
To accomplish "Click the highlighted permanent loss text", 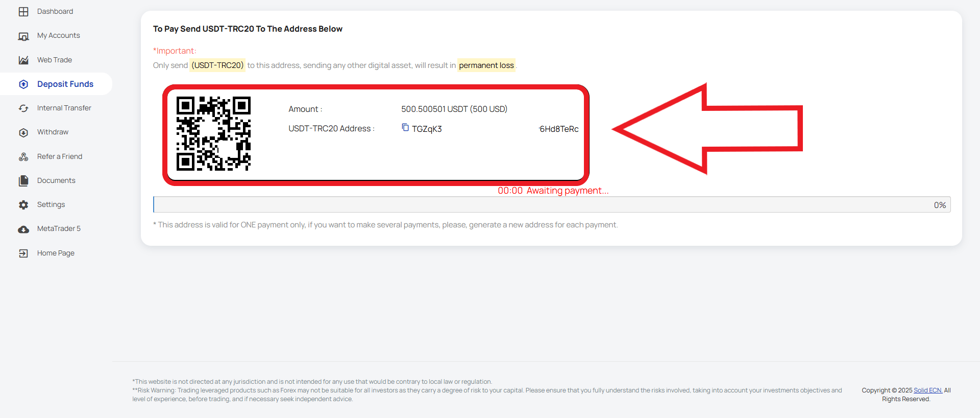I will (x=486, y=65).
